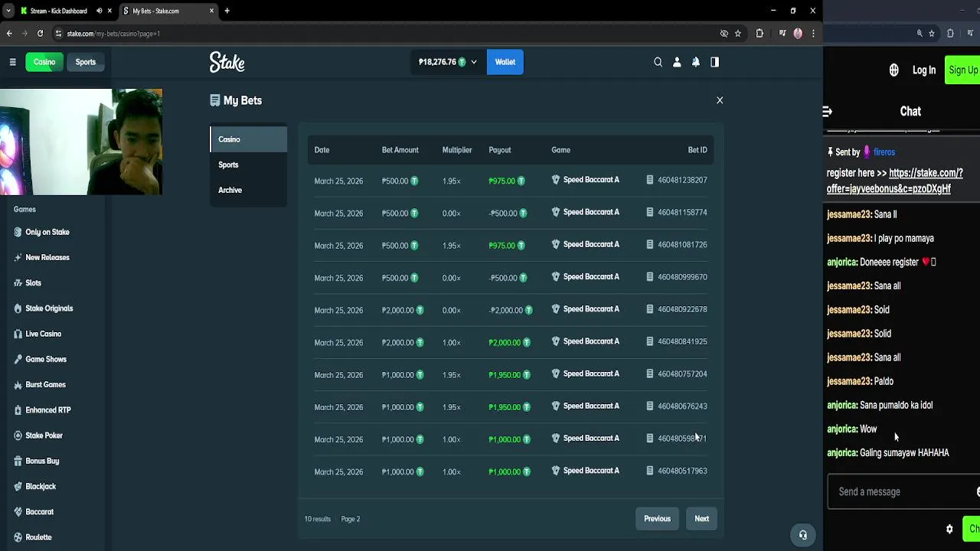This screenshot has height=551, width=980.
Task: Click the stake.com address bar
Action: coord(383,34)
